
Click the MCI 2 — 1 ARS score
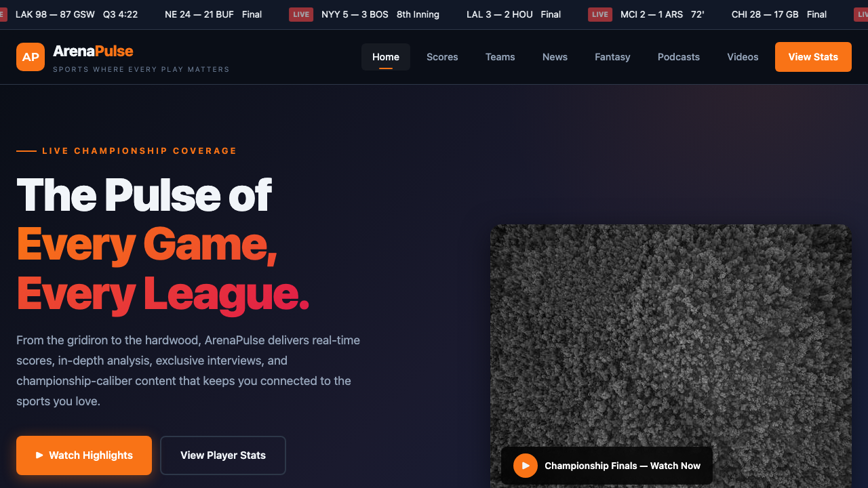[x=652, y=14]
